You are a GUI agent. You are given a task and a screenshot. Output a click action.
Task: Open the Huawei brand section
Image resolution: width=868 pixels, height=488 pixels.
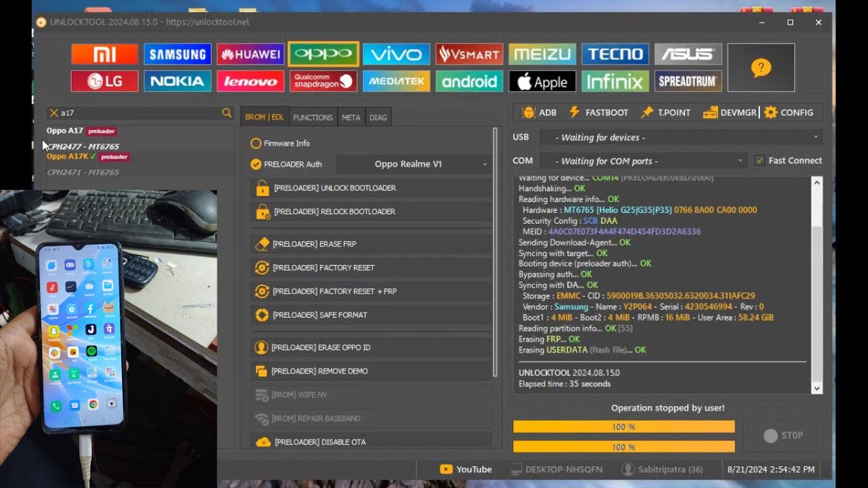pos(250,54)
